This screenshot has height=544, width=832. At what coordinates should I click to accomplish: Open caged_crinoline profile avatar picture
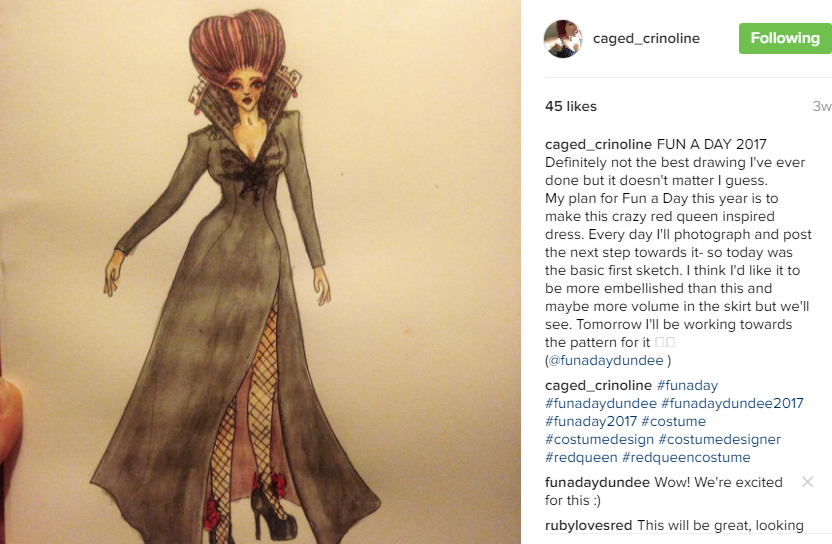click(563, 39)
